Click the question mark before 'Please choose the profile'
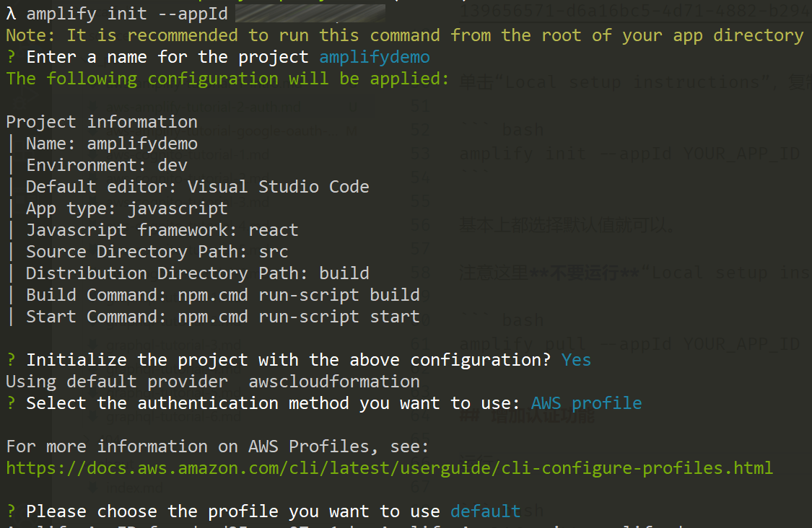 point(11,511)
